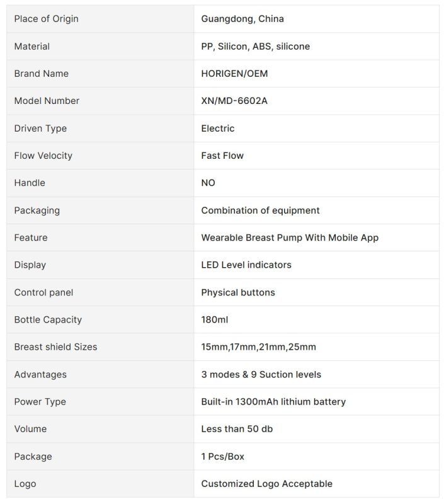Viewport: 444px width, 504px height.
Task: Select model number XN/MD-6602A
Action: (x=234, y=101)
